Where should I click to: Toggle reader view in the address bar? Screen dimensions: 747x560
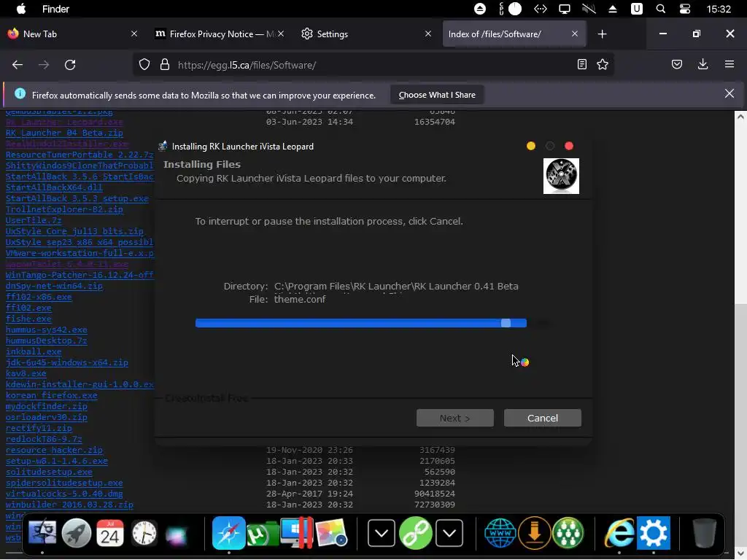tap(581, 64)
